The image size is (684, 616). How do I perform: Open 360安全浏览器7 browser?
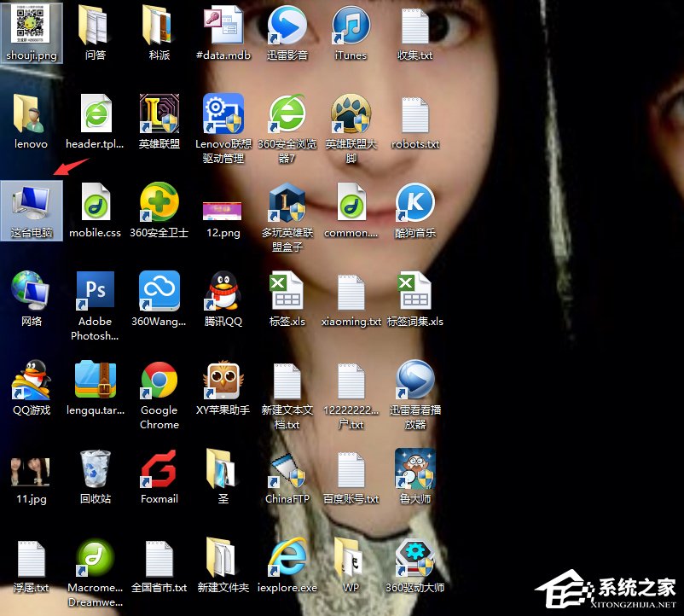tap(287, 113)
